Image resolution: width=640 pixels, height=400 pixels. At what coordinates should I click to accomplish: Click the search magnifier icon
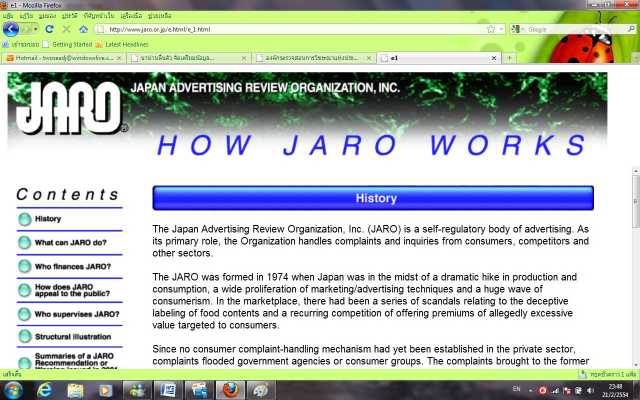pos(631,29)
